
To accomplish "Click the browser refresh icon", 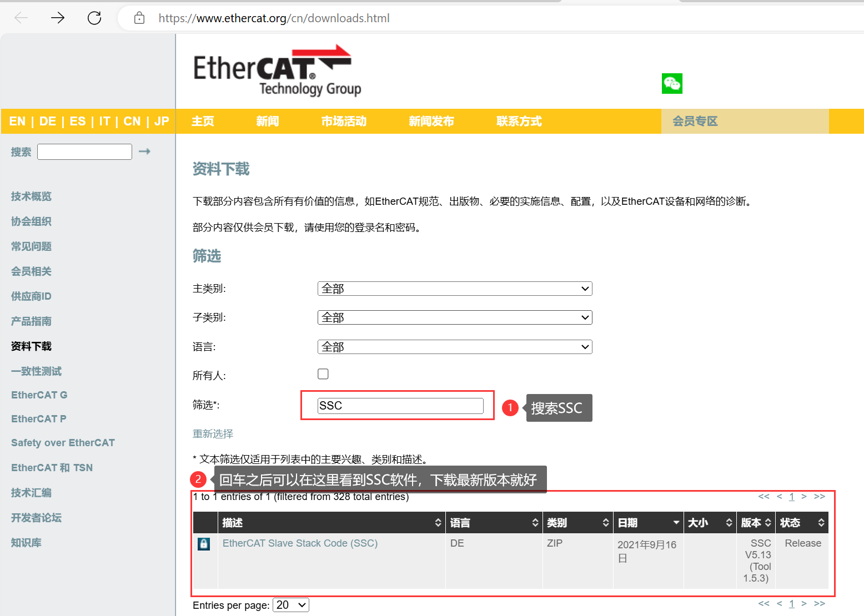I will [x=94, y=17].
